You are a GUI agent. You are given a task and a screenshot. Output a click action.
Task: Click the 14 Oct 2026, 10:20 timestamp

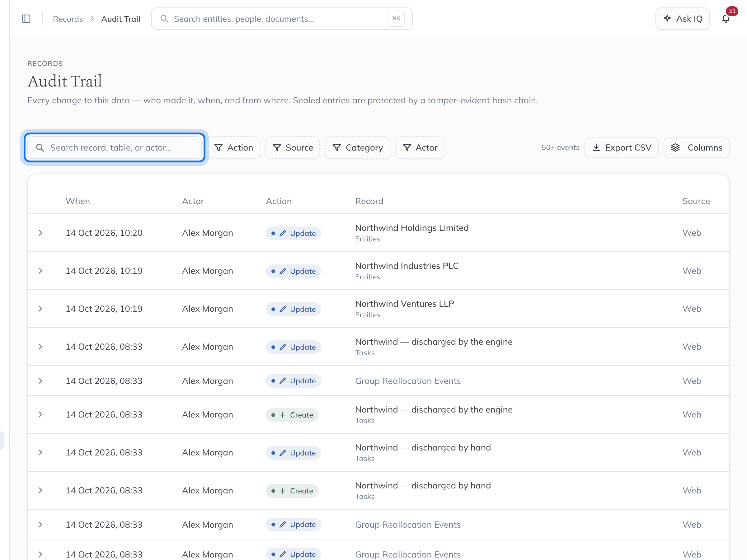104,233
